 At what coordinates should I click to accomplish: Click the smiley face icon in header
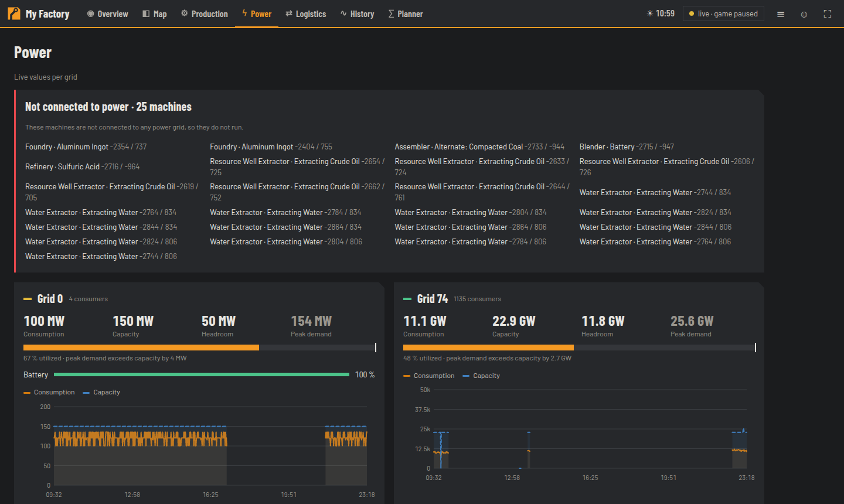804,14
